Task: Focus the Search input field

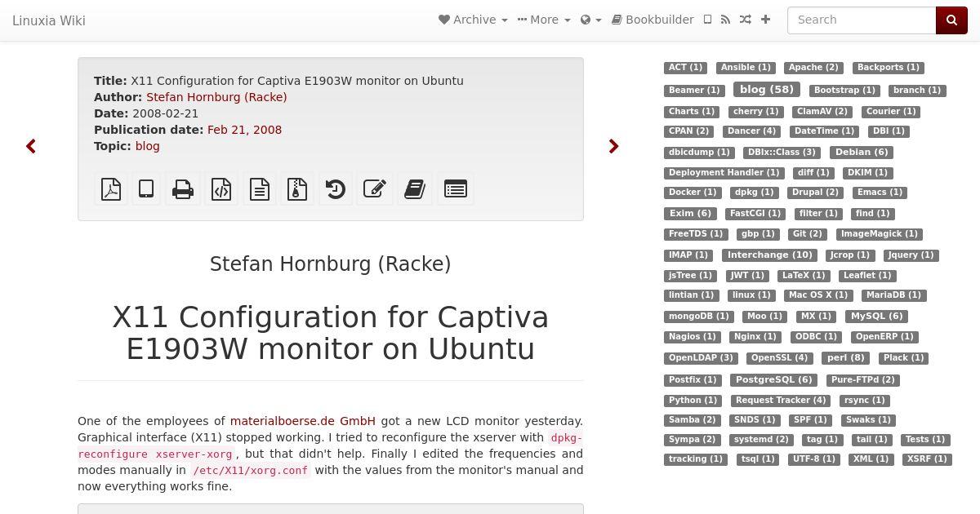Action: point(862,20)
